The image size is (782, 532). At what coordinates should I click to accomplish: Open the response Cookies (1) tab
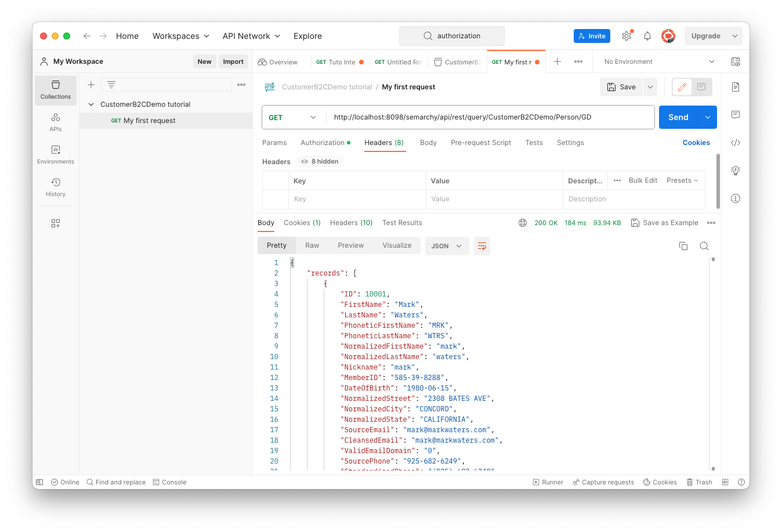(x=302, y=223)
